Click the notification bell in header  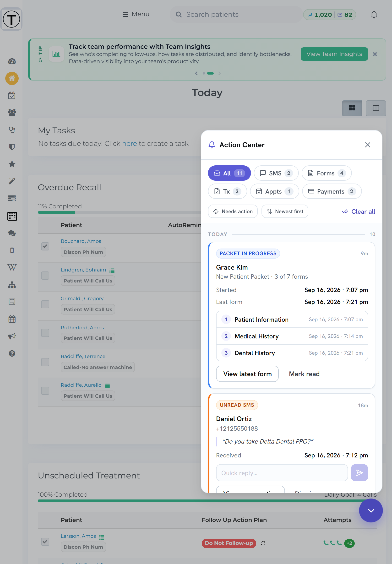374,15
